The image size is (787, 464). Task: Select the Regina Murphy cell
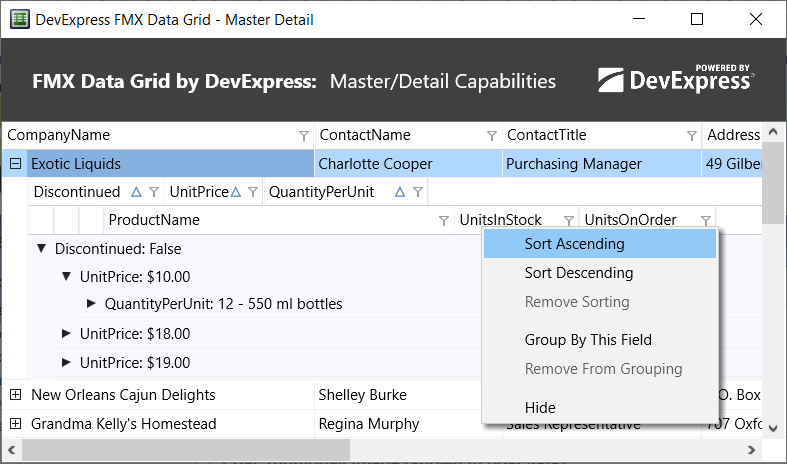[x=398, y=424]
